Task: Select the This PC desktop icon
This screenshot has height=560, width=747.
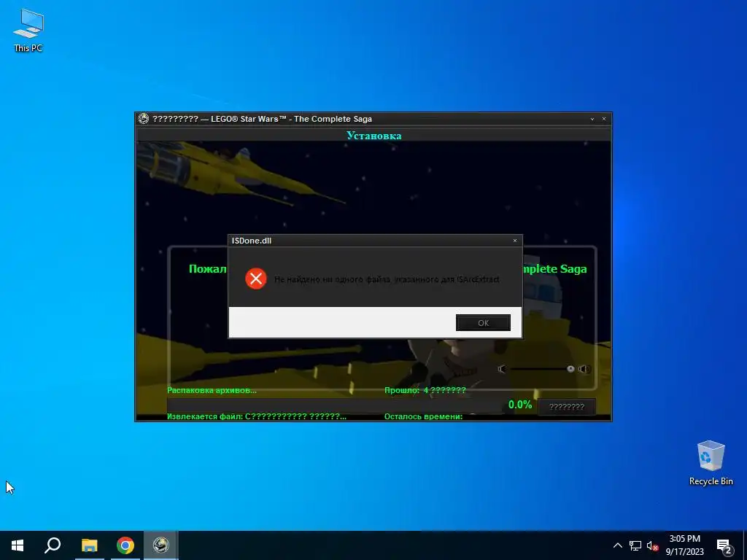Action: click(28, 30)
